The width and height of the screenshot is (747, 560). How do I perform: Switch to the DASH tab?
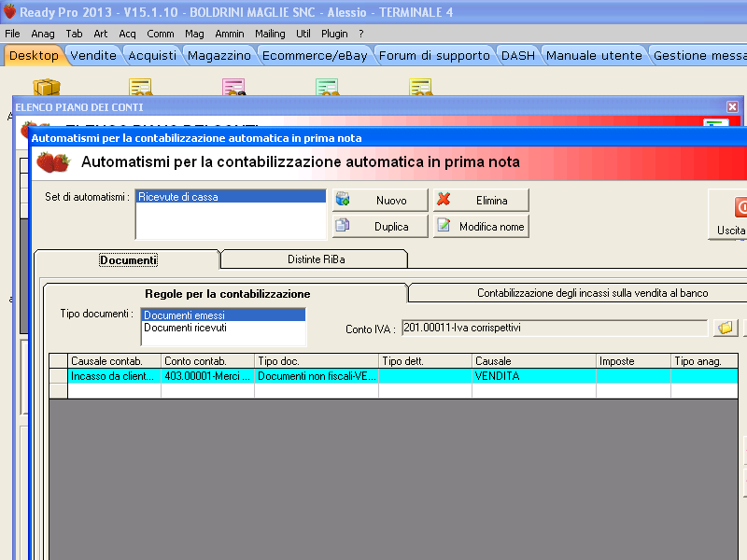[518, 56]
